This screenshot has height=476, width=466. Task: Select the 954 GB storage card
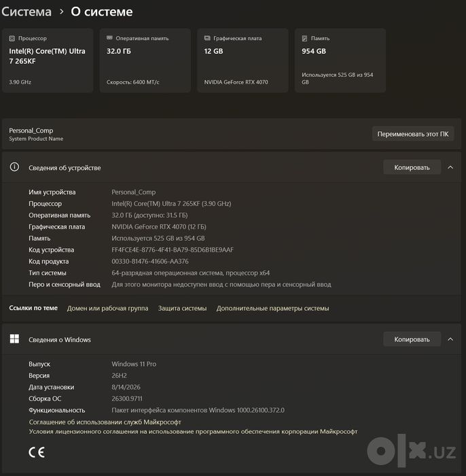(340, 61)
